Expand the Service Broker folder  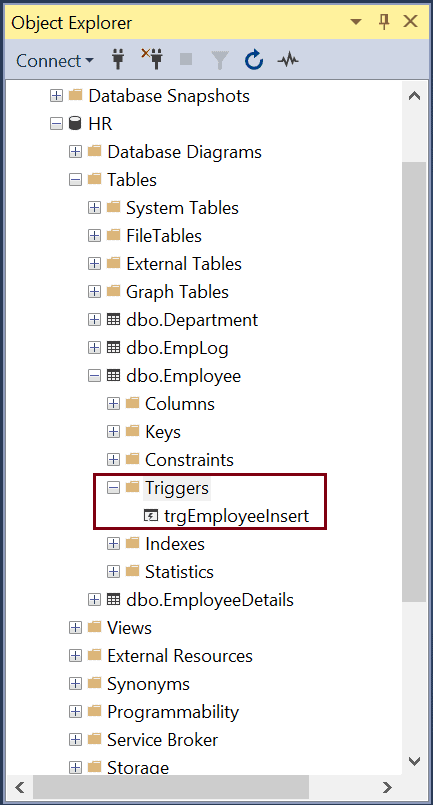[x=75, y=739]
